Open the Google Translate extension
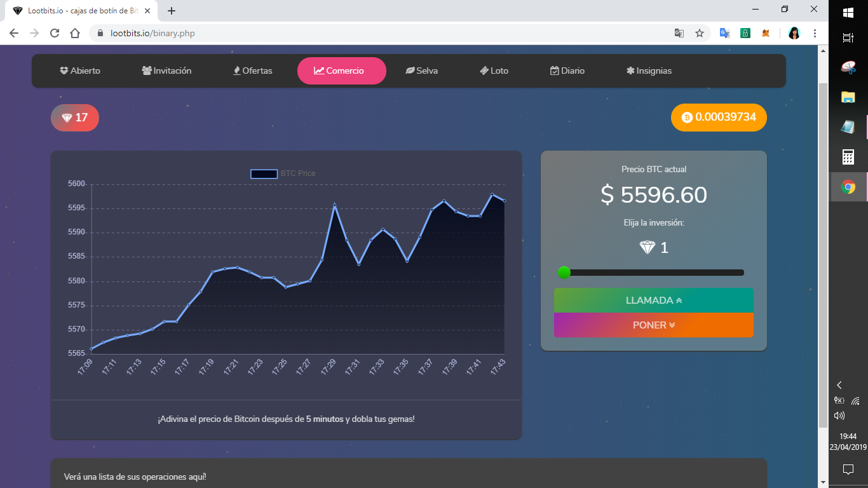Image resolution: width=868 pixels, height=488 pixels. 724,33
